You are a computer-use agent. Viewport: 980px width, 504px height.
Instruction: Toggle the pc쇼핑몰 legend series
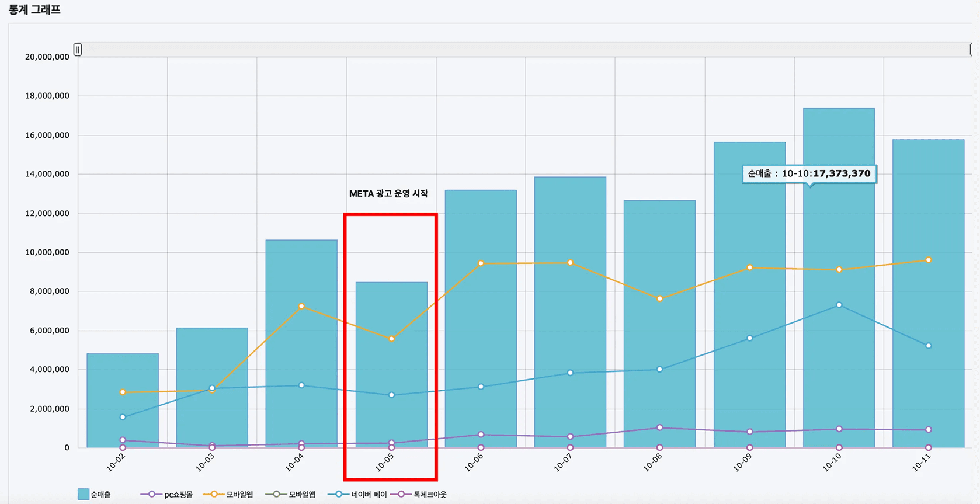pyautogui.click(x=166, y=495)
